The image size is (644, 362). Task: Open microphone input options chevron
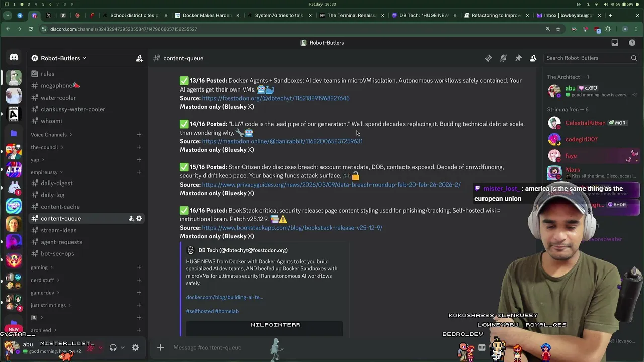[x=100, y=347]
